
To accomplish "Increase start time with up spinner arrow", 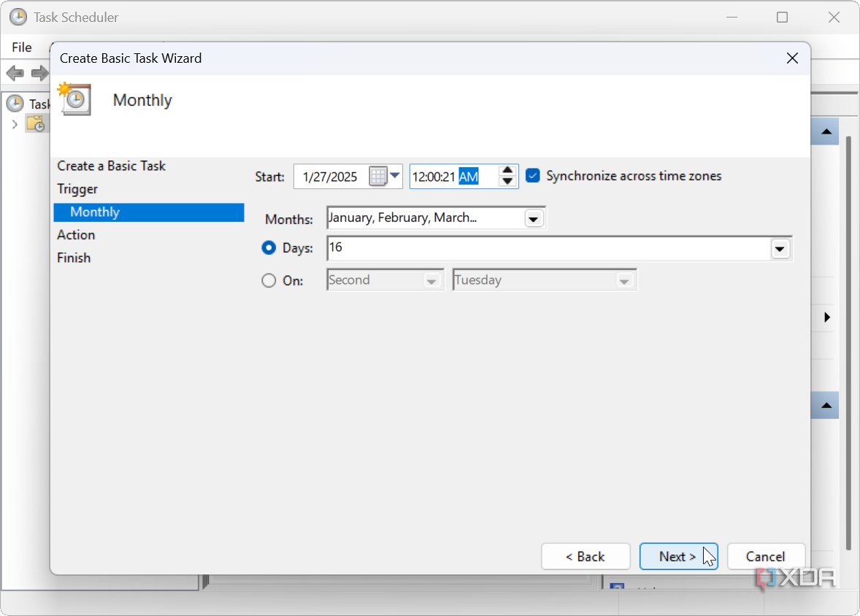I will coord(507,171).
